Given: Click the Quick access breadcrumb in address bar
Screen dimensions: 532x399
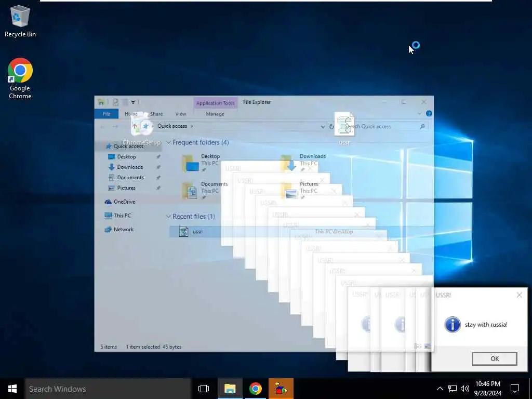Looking at the screenshot, I should (x=172, y=126).
